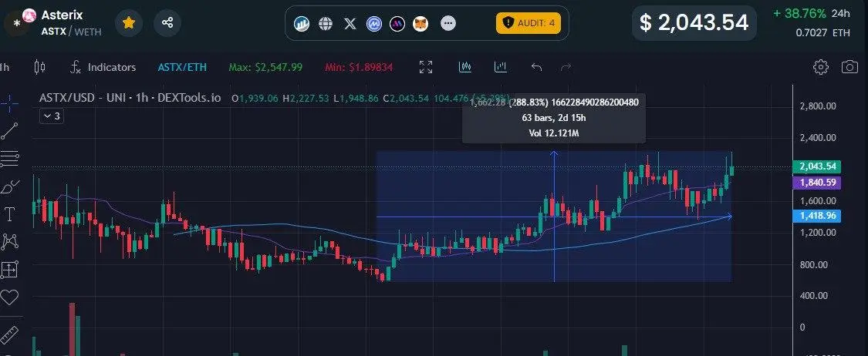
Task: Select the trend line drawing tool
Action: [x=9, y=131]
